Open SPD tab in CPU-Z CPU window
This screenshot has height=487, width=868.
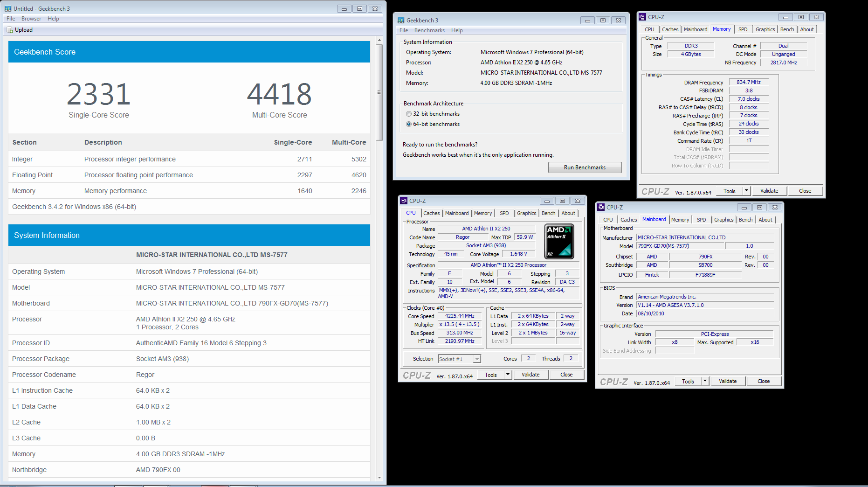tap(504, 213)
